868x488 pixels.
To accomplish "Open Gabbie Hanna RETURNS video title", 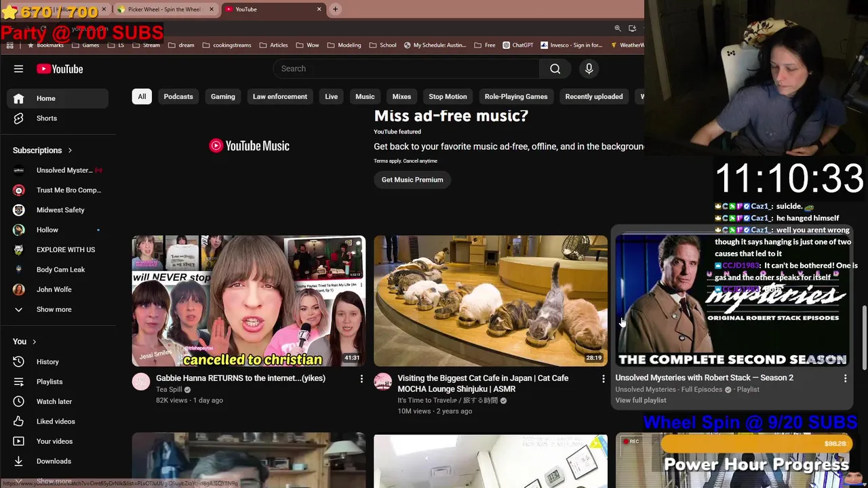I will (241, 378).
